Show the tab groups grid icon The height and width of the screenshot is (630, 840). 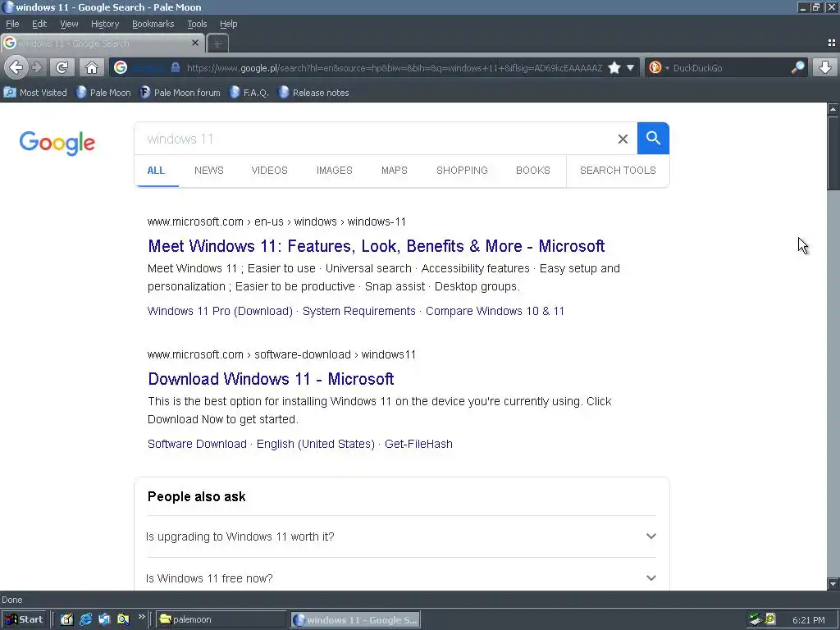coord(832,43)
